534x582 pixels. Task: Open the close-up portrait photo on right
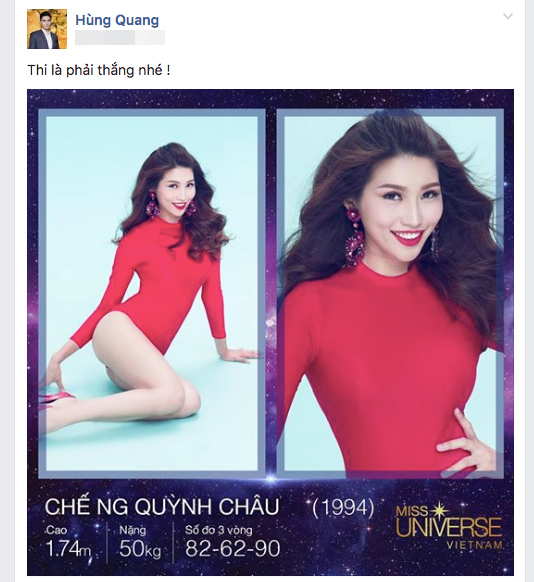click(x=390, y=293)
